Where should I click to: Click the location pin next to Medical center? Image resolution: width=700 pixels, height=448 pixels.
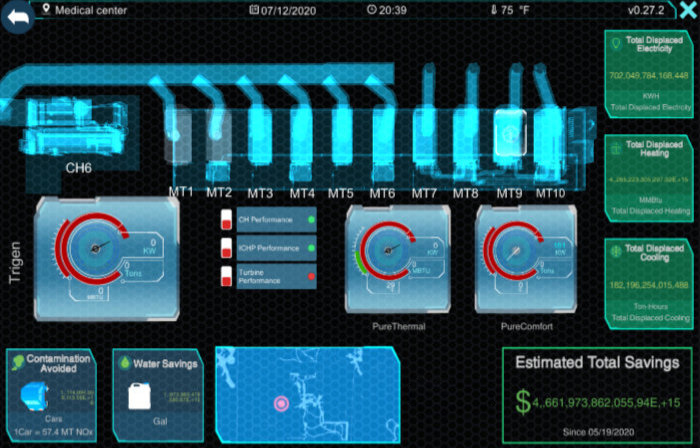point(46,10)
